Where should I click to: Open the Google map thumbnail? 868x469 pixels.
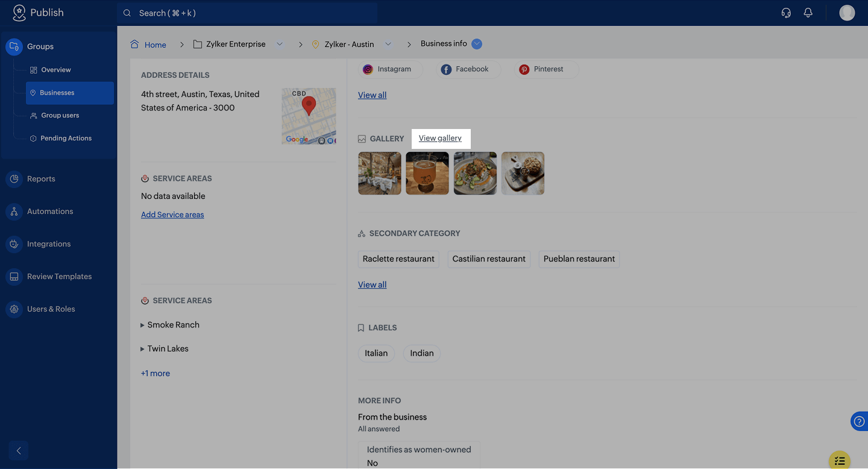click(x=309, y=116)
